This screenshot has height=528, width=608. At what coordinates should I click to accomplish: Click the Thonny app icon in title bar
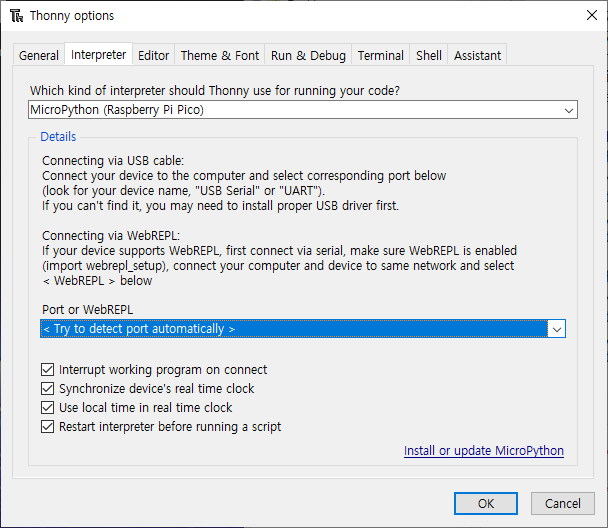click(16, 16)
